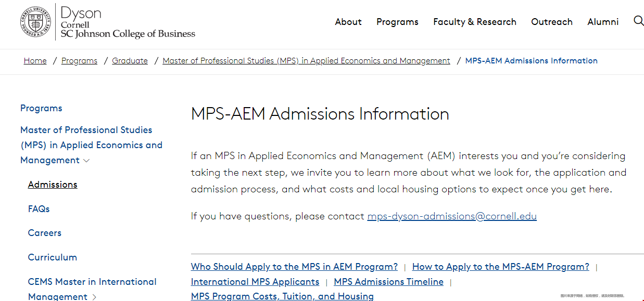Click the Dyson SC Johnson College wordmark
The width and height of the screenshot is (644, 301).
click(128, 23)
